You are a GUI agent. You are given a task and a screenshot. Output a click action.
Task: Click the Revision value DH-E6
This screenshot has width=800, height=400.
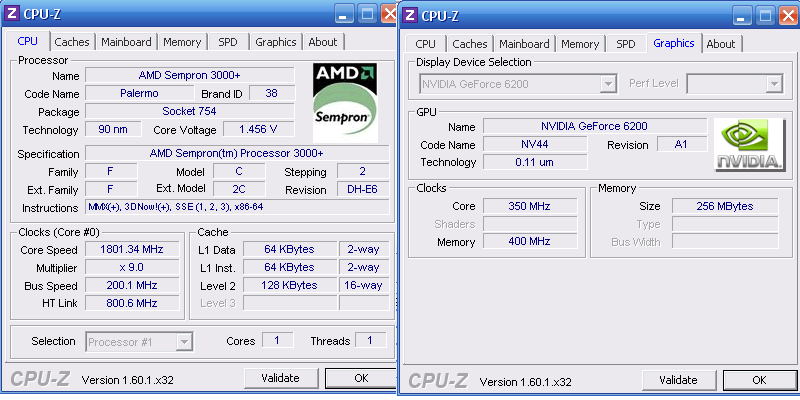pos(363,189)
